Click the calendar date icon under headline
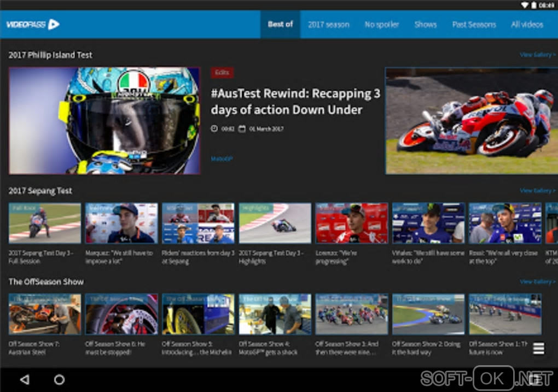558x392 pixels. 242,128
